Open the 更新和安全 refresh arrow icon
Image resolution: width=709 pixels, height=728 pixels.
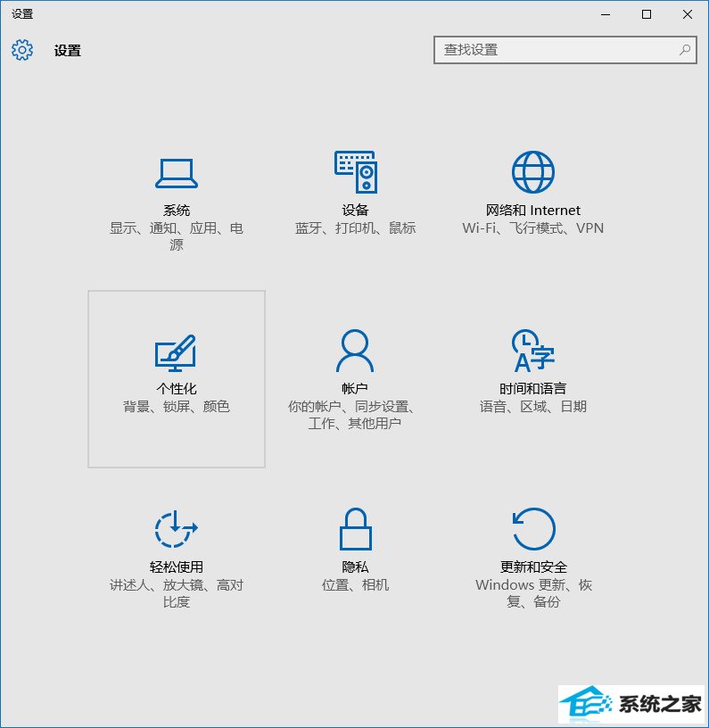tap(533, 529)
